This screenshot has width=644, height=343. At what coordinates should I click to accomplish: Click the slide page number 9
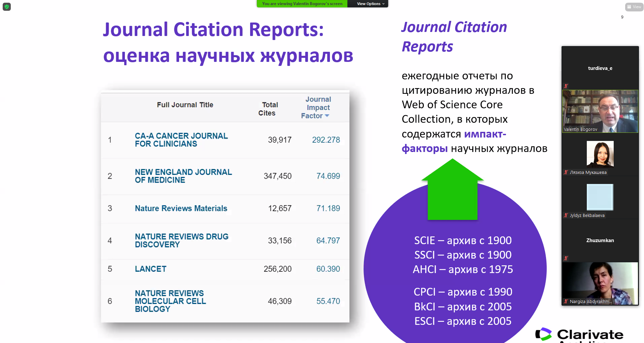(622, 17)
